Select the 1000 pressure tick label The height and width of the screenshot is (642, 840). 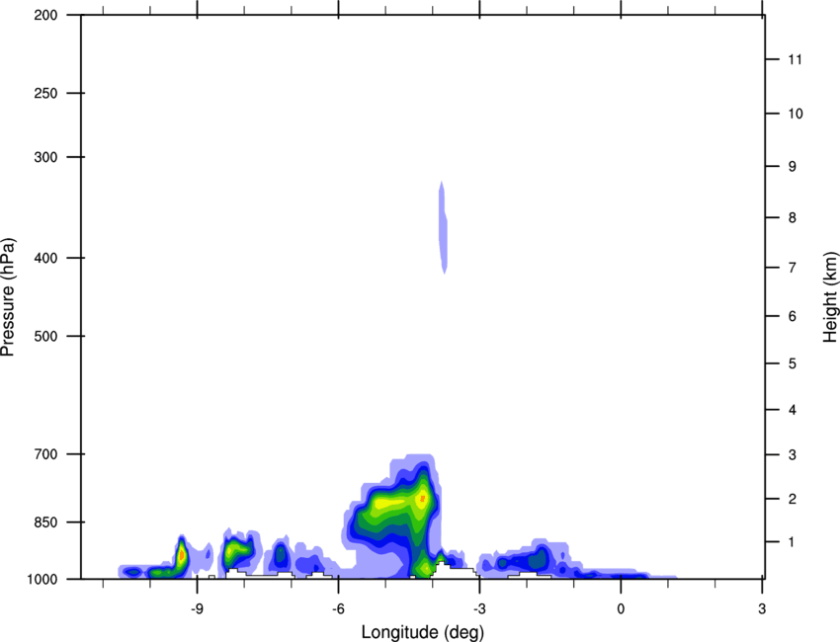42,580
